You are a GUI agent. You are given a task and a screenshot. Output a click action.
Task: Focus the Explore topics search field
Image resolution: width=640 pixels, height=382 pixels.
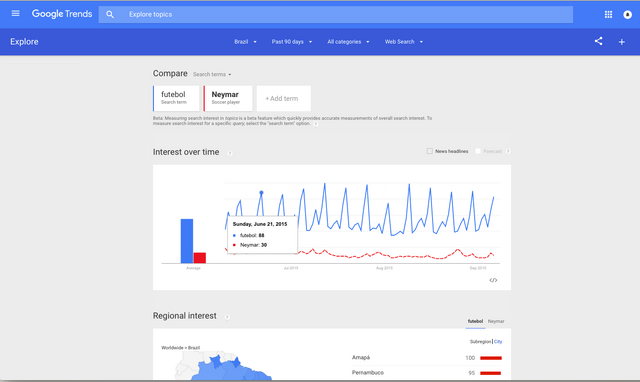tap(336, 14)
